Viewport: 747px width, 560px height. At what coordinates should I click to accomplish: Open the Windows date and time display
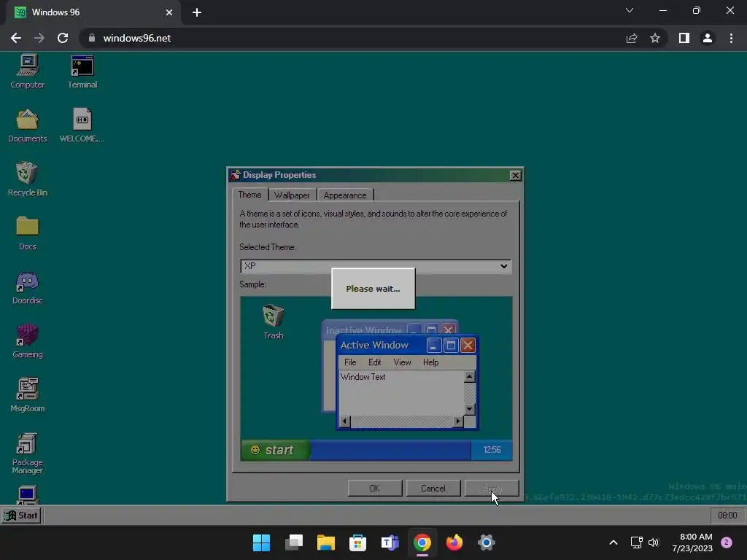(692, 542)
